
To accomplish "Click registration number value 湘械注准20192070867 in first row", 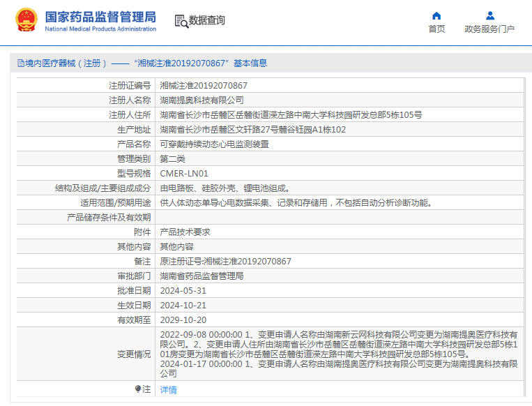I will point(204,86).
